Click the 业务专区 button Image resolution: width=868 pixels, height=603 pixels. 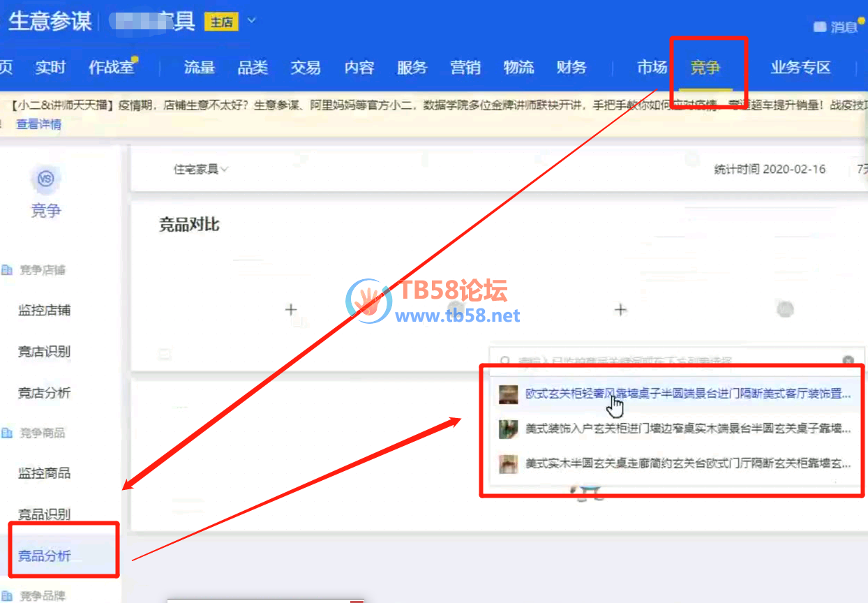click(800, 68)
